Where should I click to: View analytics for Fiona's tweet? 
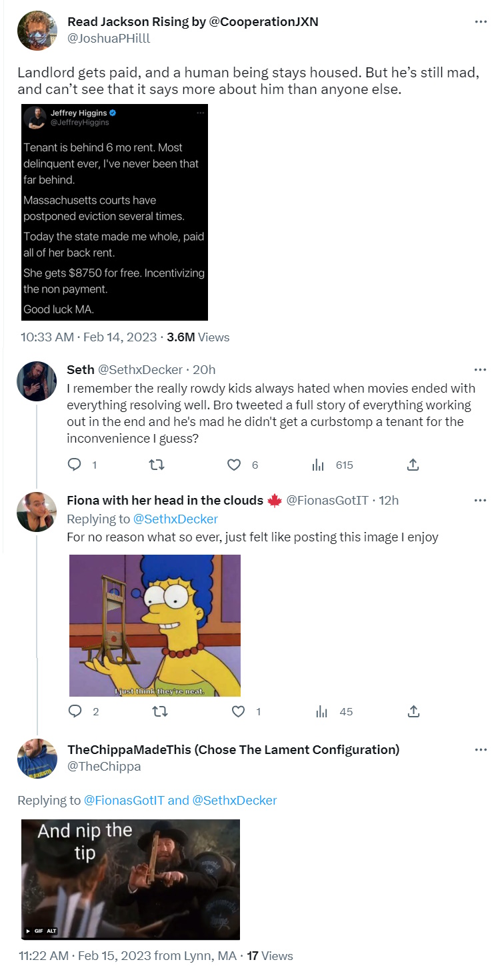pyautogui.click(x=322, y=711)
